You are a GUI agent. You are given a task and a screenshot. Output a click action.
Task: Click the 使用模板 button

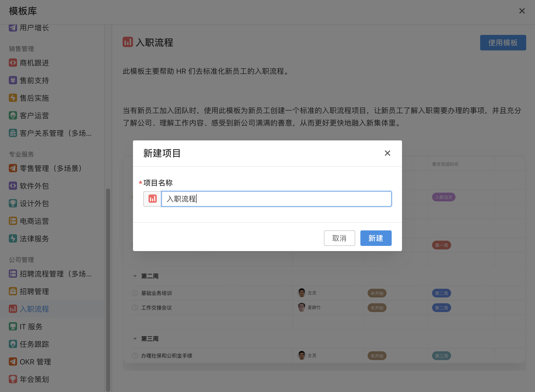pos(503,43)
